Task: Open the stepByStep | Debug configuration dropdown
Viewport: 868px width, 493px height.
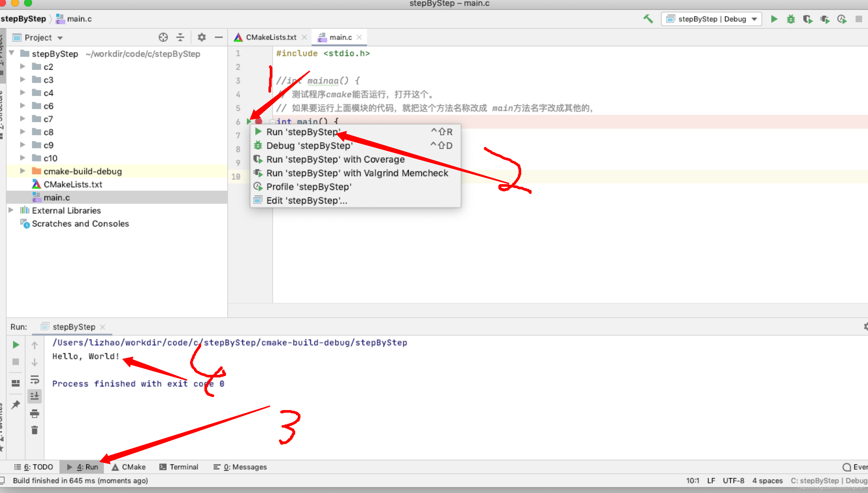Action: (x=711, y=19)
